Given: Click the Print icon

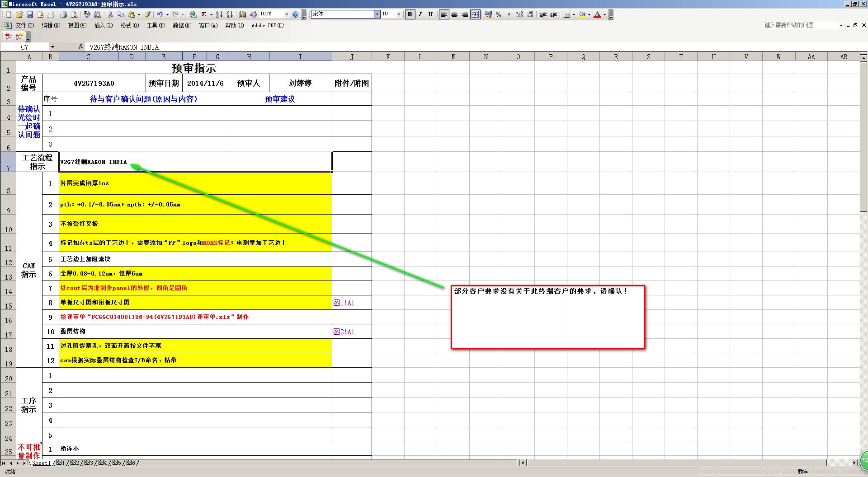Looking at the screenshot, I should coord(63,14).
